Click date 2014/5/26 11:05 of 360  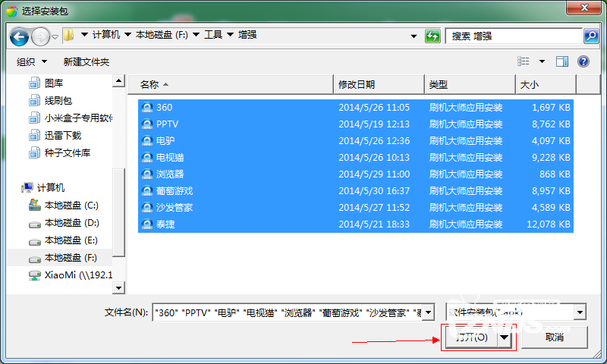(x=374, y=107)
